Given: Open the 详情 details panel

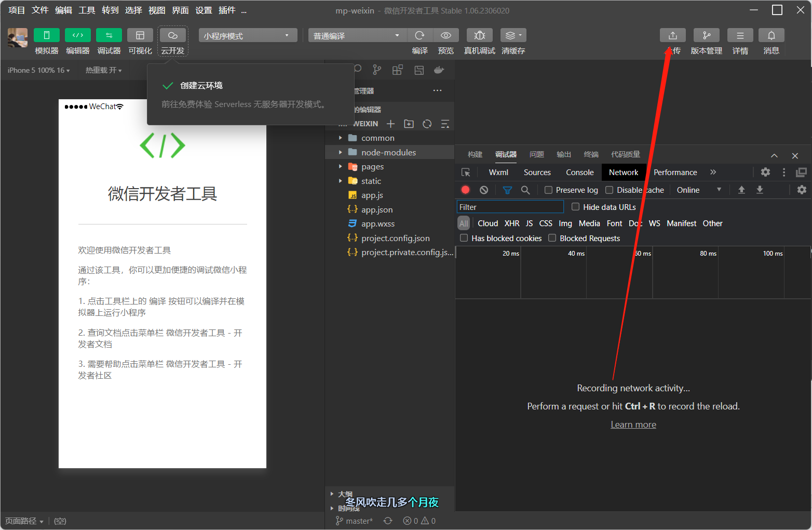Looking at the screenshot, I should [740, 35].
